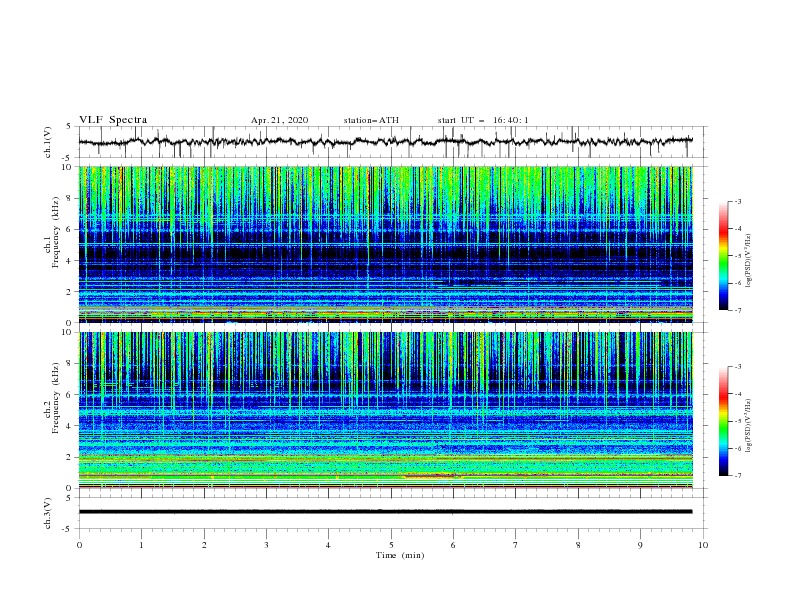The image size is (792, 612).
Task: Click the upper PSD color scale bar
Action: [x=724, y=256]
